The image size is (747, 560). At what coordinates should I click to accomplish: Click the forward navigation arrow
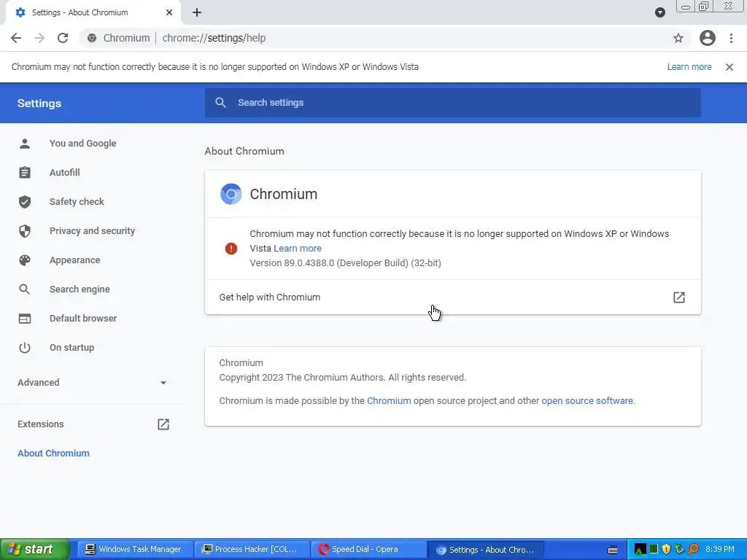click(x=39, y=38)
